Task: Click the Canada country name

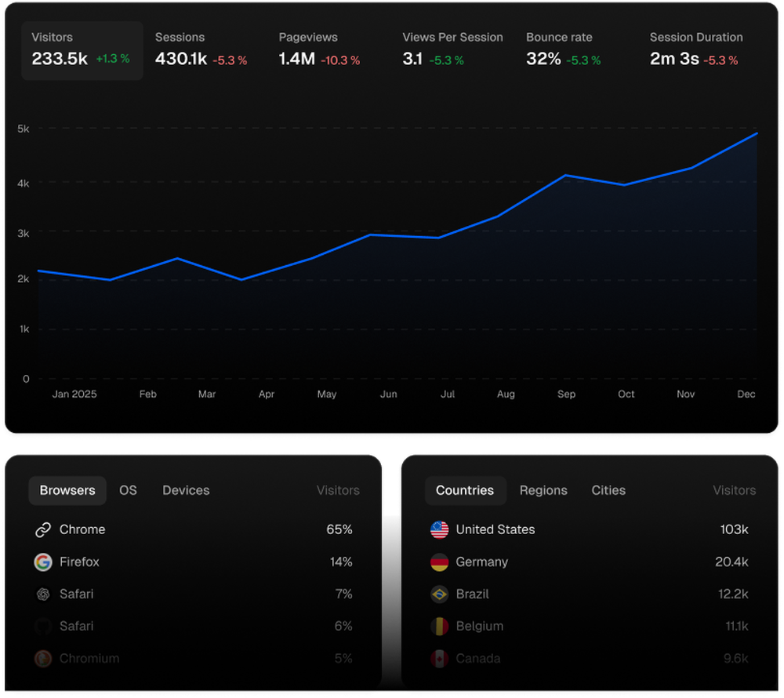Action: pyautogui.click(x=478, y=659)
